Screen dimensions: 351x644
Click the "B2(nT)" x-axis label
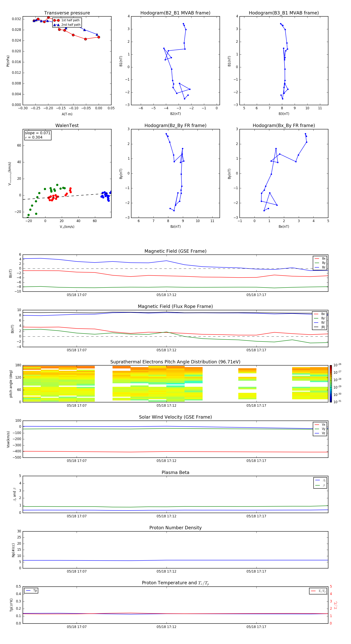tap(175, 114)
